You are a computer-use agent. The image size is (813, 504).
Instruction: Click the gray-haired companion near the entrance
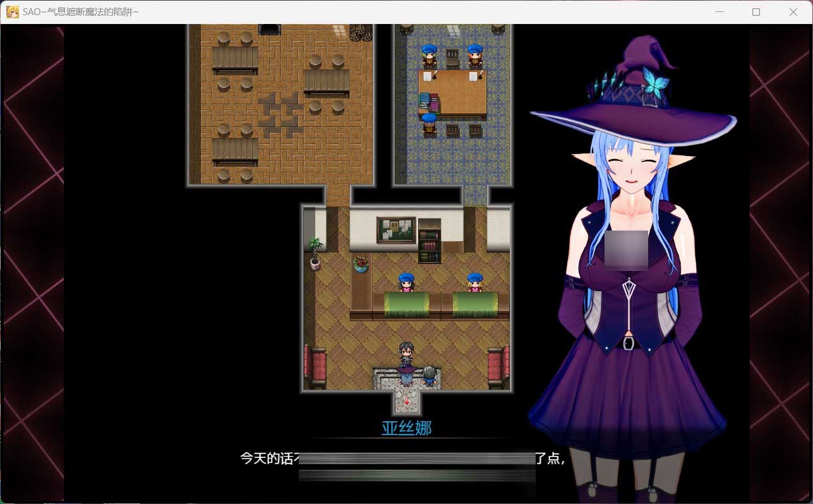pyautogui.click(x=430, y=375)
